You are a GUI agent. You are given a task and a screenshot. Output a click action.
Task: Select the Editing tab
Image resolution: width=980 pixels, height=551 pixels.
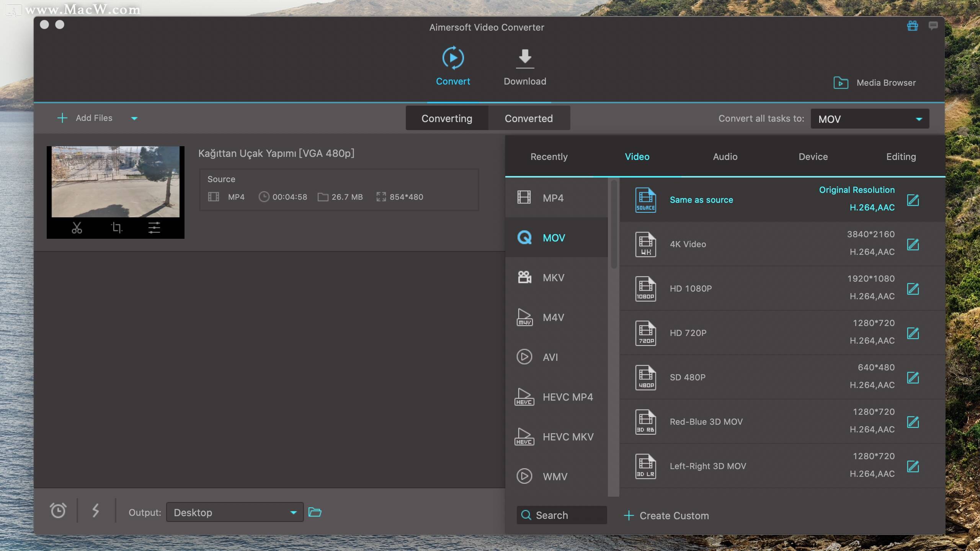pyautogui.click(x=901, y=156)
